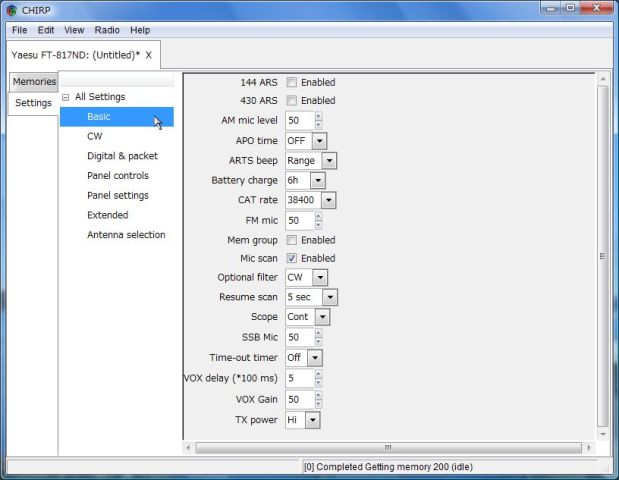Click the status text Completed Getting memory 200
The height and width of the screenshot is (480, 619).
pyautogui.click(x=388, y=467)
